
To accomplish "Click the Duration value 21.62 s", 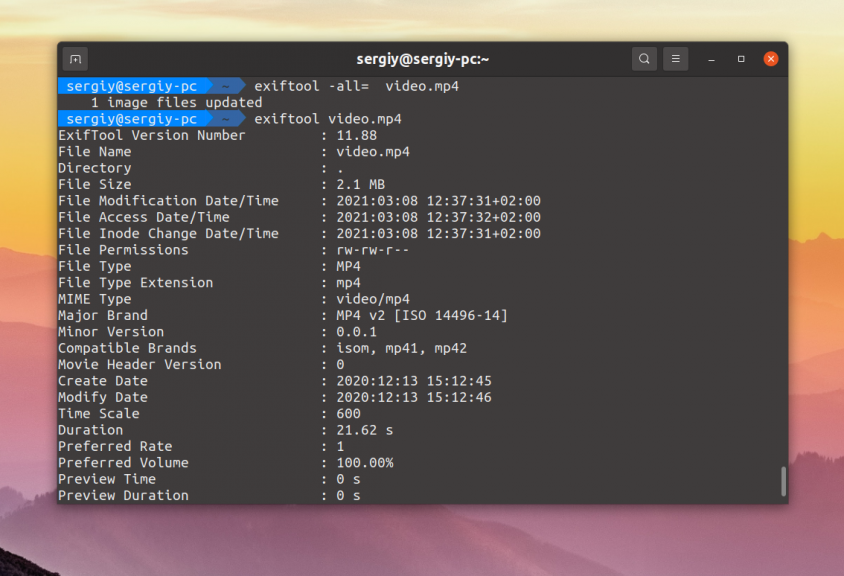I will [x=364, y=430].
